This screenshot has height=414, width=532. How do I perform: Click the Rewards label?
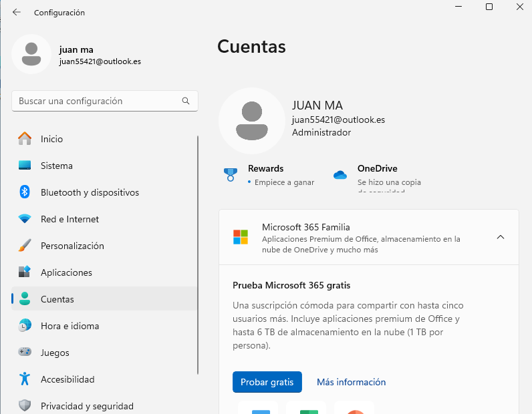(x=265, y=168)
